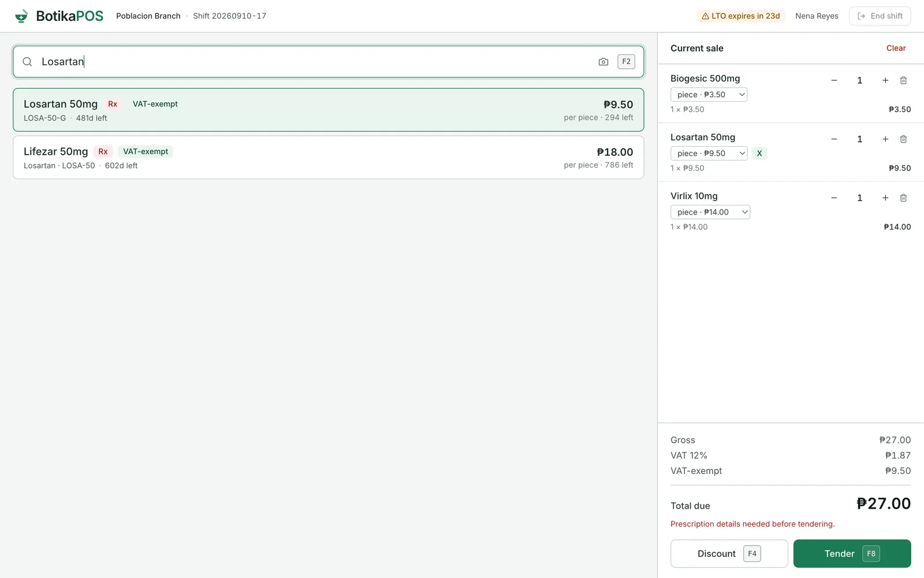Click End shift button
924x578 pixels.
(880, 16)
